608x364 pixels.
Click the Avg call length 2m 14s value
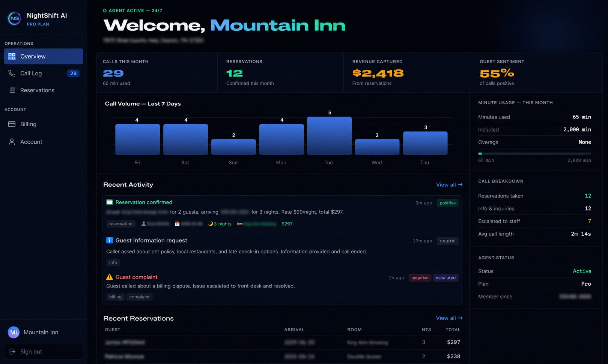[581, 234]
